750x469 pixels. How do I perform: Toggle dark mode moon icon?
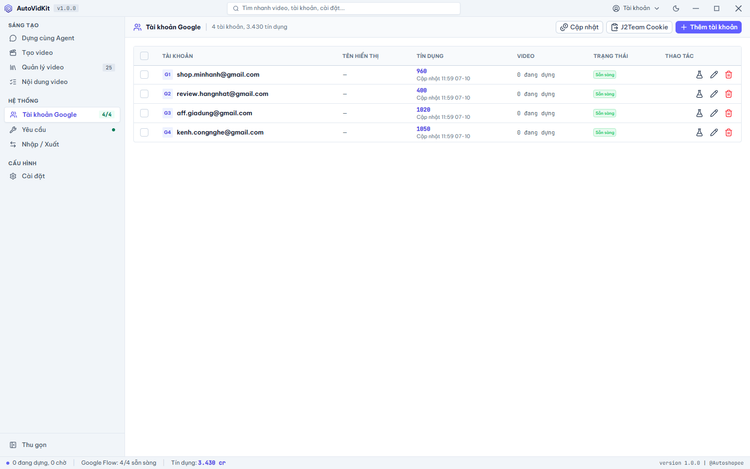676,8
